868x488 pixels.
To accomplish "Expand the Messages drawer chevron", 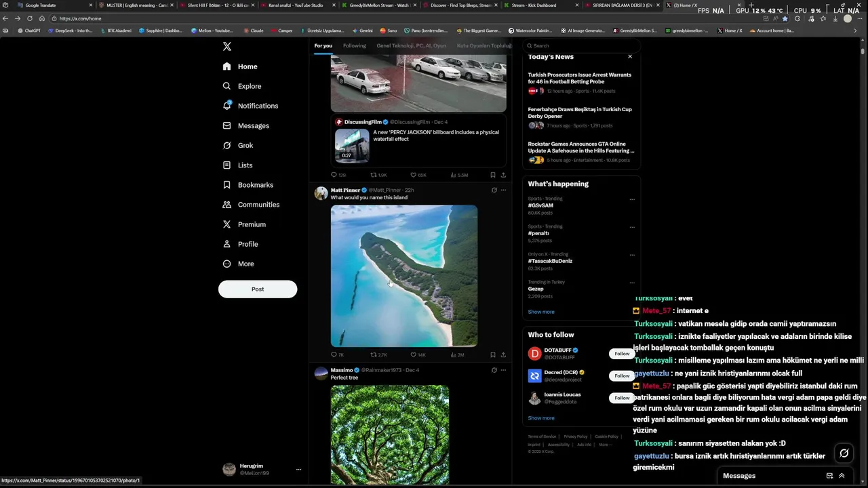I will (x=842, y=476).
